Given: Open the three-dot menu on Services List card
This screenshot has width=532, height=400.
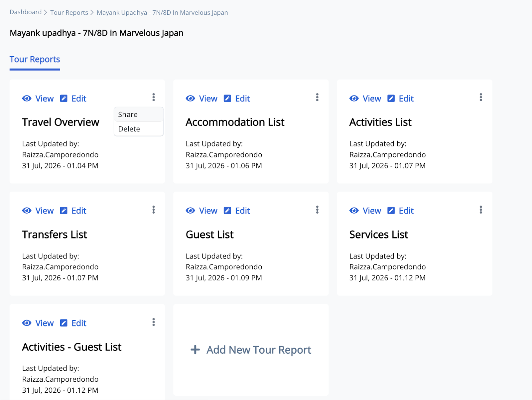Looking at the screenshot, I should coord(481,210).
